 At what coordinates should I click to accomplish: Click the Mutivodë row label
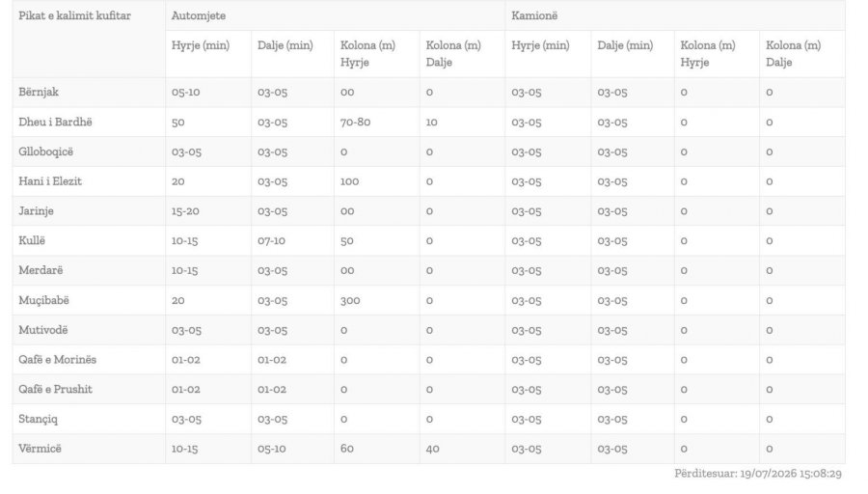click(42, 330)
